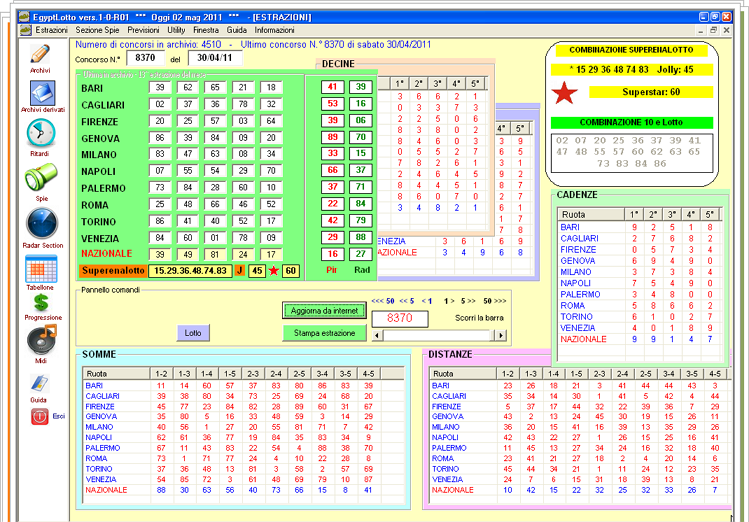Viewport: 749px width, 522px height.
Task: Click Superstar: 60 yellow label
Action: (x=651, y=92)
